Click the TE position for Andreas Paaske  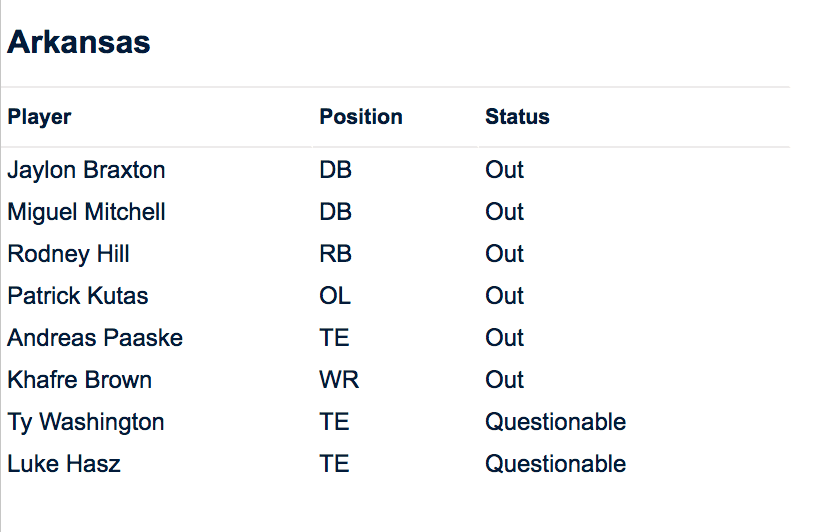click(334, 338)
